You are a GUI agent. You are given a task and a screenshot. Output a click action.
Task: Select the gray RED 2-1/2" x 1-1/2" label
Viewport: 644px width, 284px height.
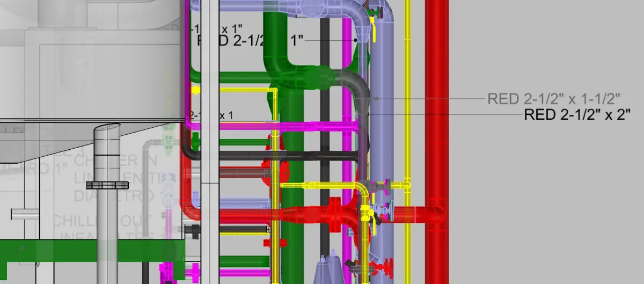pos(554,99)
